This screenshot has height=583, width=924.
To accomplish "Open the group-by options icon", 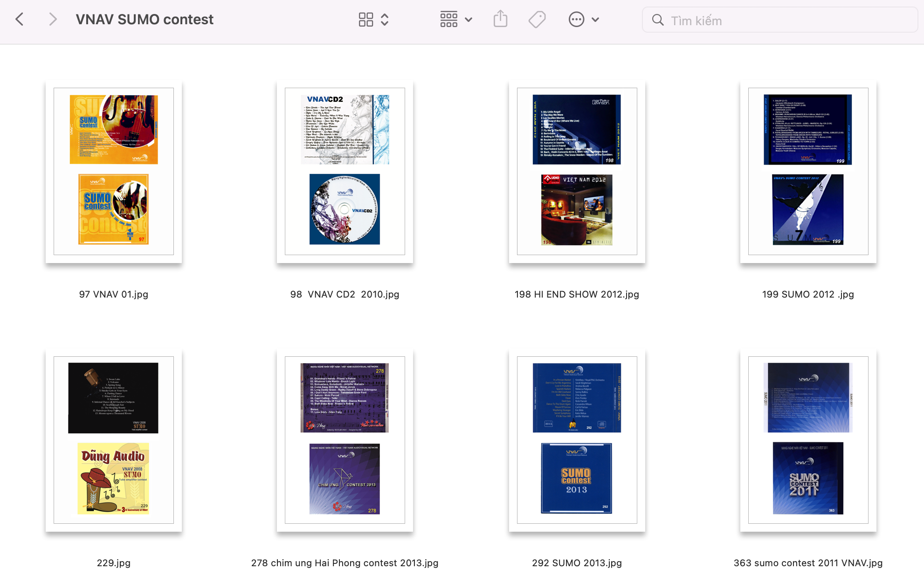I will point(448,20).
